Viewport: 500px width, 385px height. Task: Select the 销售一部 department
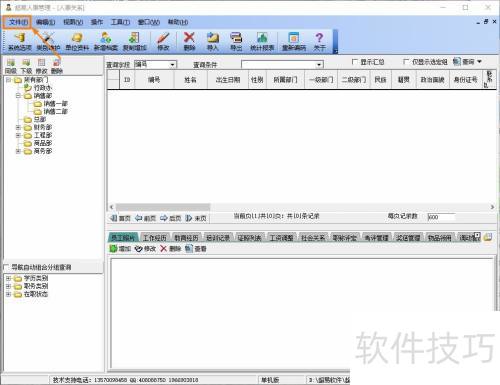click(x=56, y=104)
